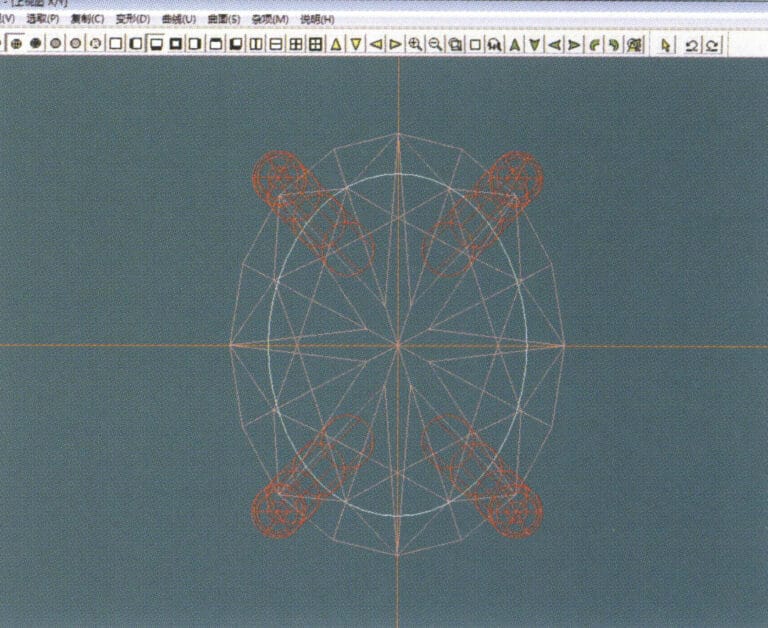Rotate view with green left arrow
This screenshot has height=628, width=768.
[x=554, y=45]
